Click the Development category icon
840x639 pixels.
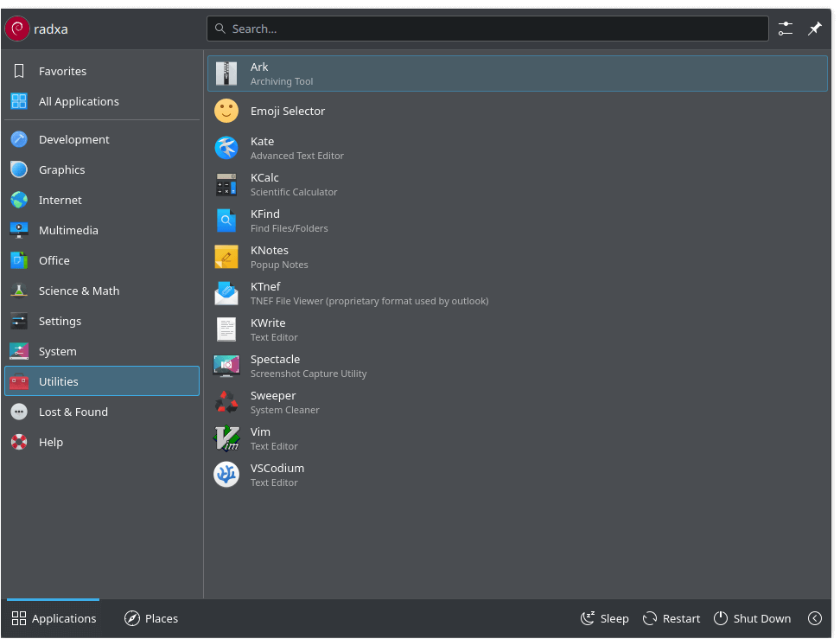tap(19, 139)
